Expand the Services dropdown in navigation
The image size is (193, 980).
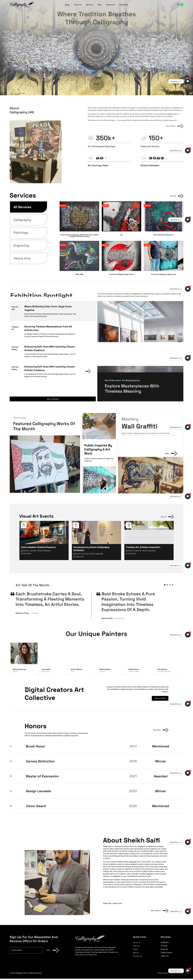90,5
